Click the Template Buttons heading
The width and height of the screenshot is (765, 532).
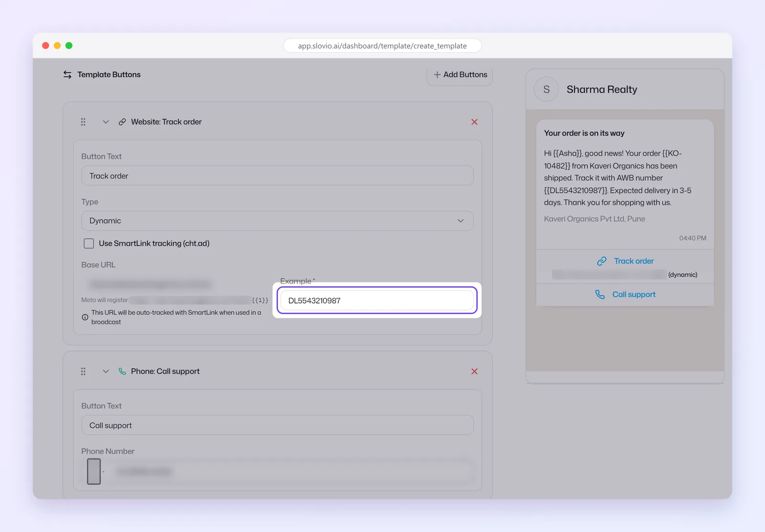109,75
